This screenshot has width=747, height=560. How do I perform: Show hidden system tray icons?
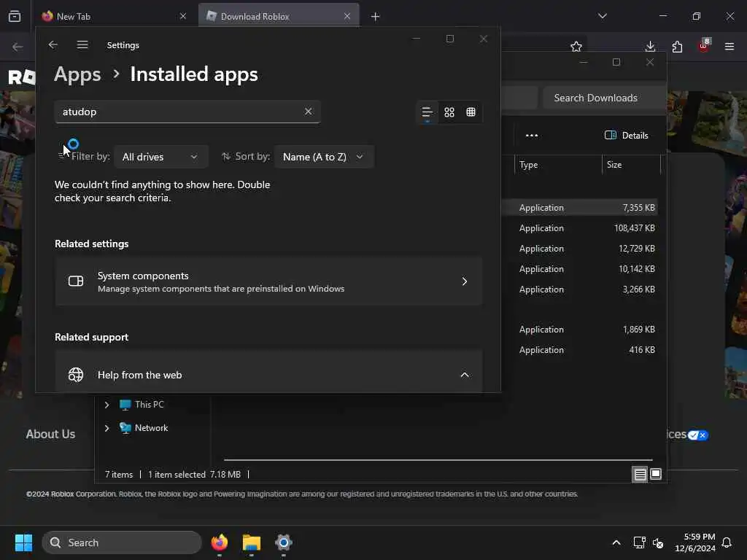tap(616, 542)
